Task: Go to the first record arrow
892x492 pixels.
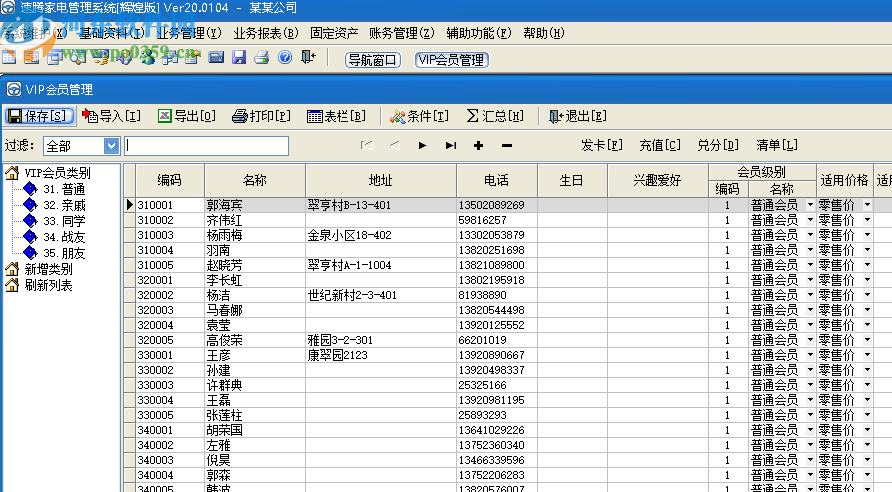Action: click(367, 146)
